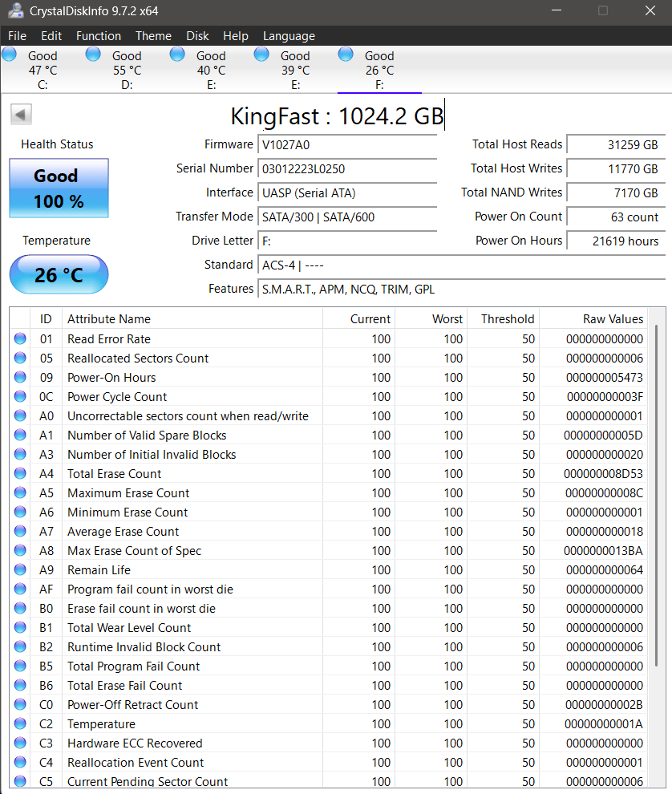Click raw value 000000005473
The width and height of the screenshot is (672, 794).
point(605,377)
